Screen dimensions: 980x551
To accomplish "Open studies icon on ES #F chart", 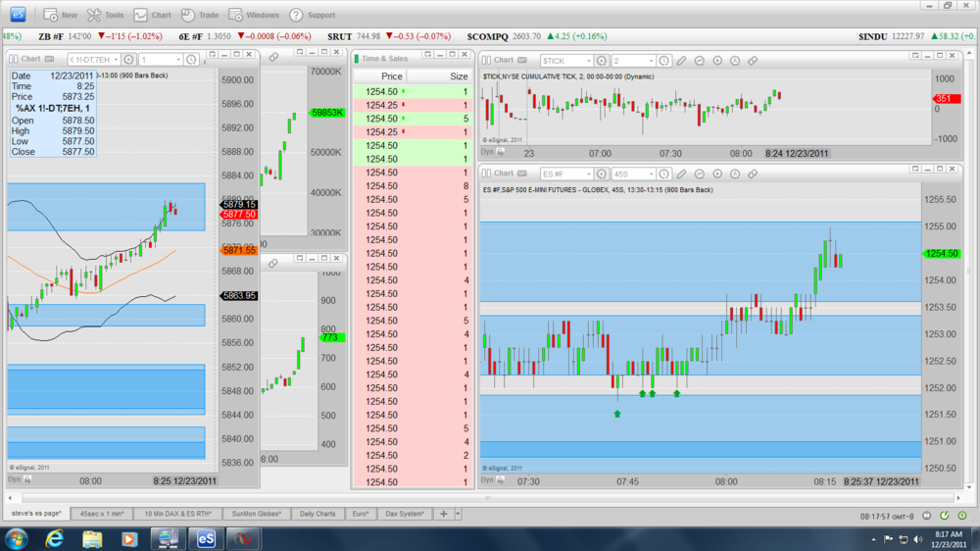I will 700,174.
